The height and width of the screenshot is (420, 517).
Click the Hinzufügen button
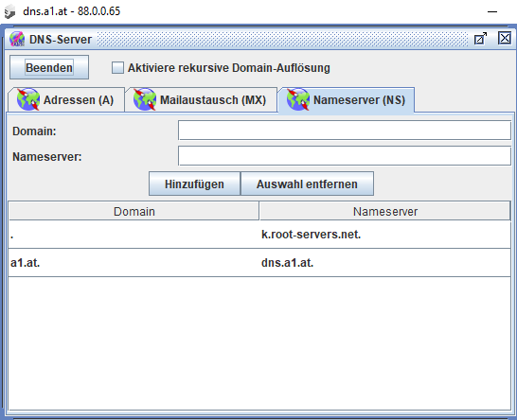194,184
